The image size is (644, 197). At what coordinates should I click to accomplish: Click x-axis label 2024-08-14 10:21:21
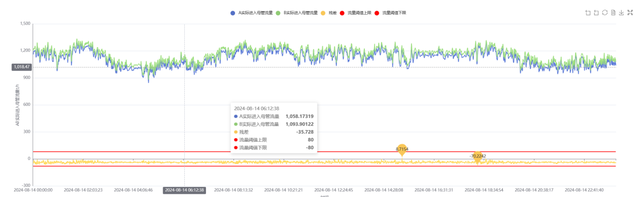(x=284, y=190)
